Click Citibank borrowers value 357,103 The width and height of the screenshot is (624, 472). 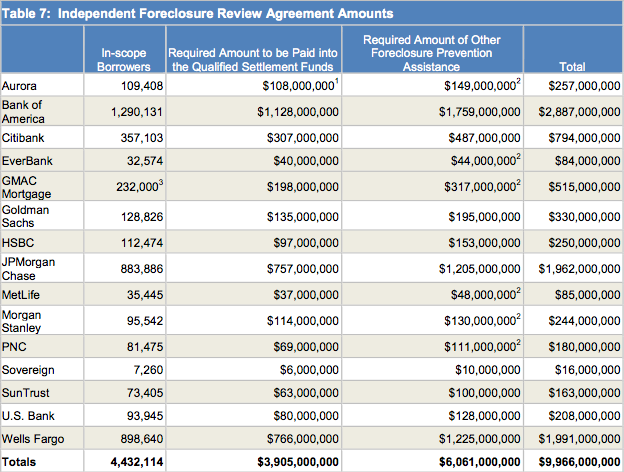pyautogui.click(x=142, y=138)
